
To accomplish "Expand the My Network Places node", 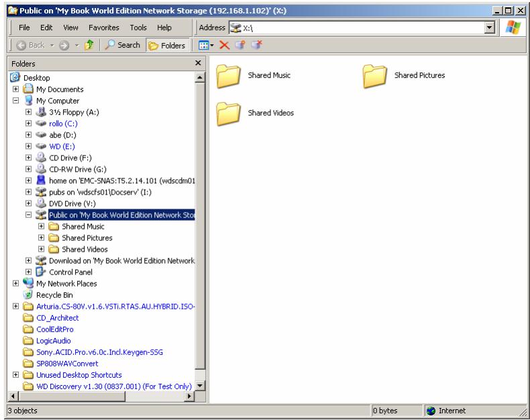I will click(x=15, y=283).
